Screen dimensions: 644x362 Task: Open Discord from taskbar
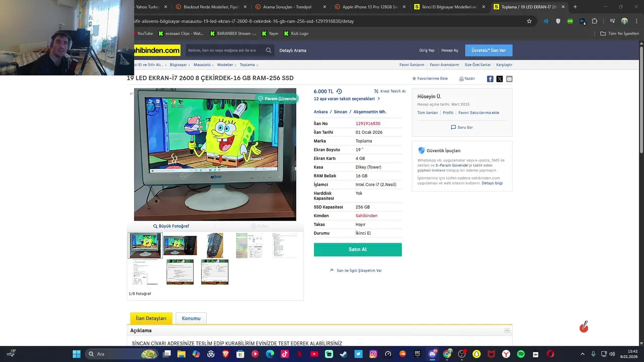coord(432,354)
